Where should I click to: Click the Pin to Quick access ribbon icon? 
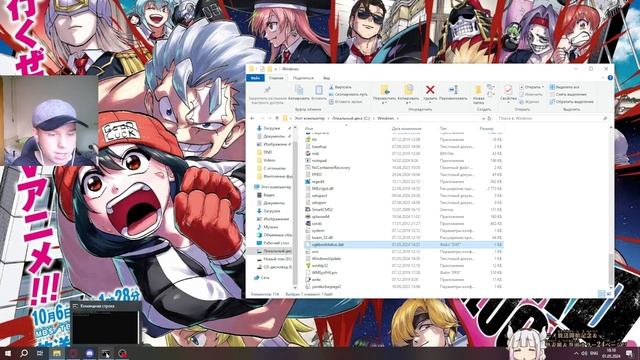click(267, 90)
